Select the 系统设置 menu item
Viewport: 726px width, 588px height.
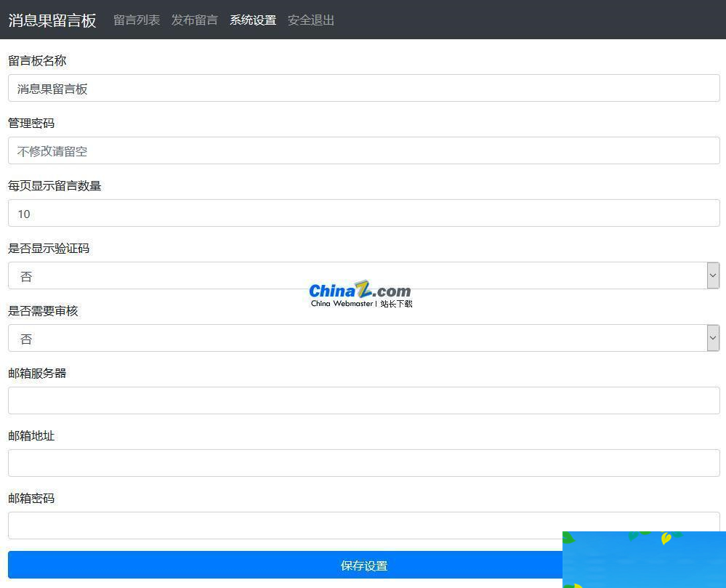(252, 20)
